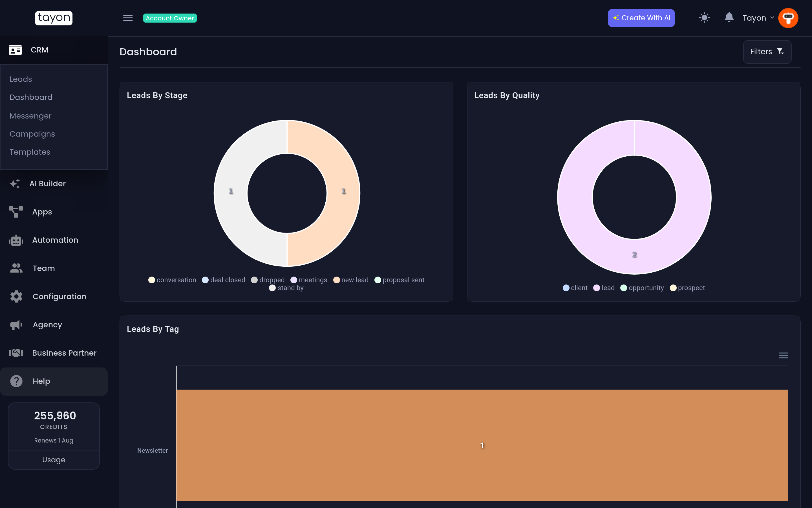The height and width of the screenshot is (508, 812).
Task: Switch to light theme via sun icon
Action: (x=704, y=17)
